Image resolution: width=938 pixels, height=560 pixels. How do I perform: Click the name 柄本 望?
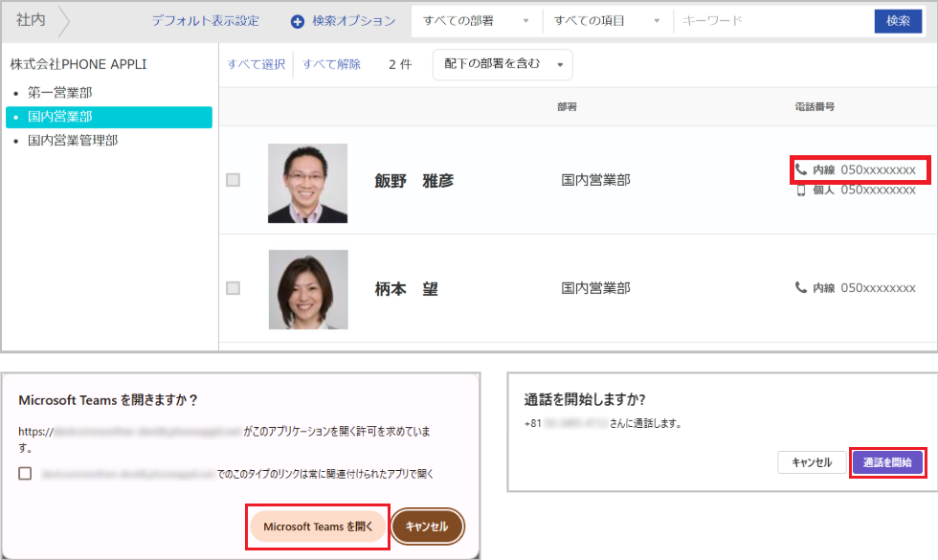tap(406, 289)
